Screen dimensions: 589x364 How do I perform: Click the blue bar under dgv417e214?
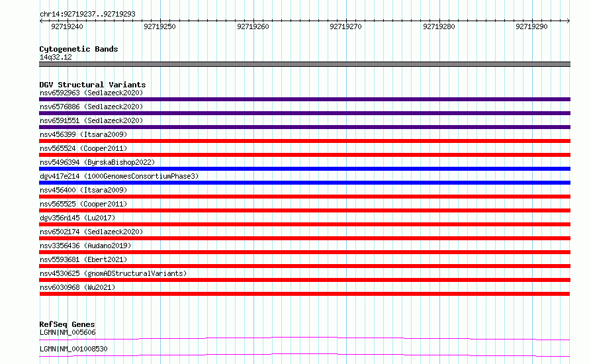[x=304, y=183]
